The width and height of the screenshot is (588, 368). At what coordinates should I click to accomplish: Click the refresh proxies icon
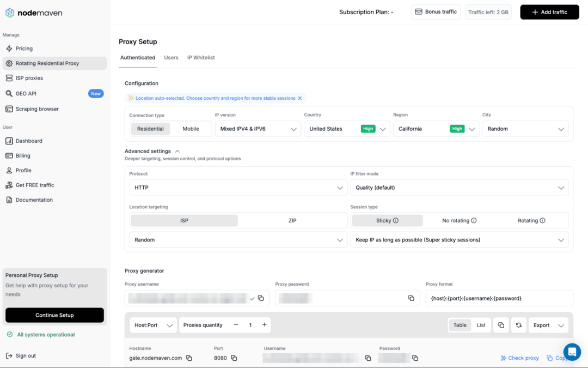[519, 325]
